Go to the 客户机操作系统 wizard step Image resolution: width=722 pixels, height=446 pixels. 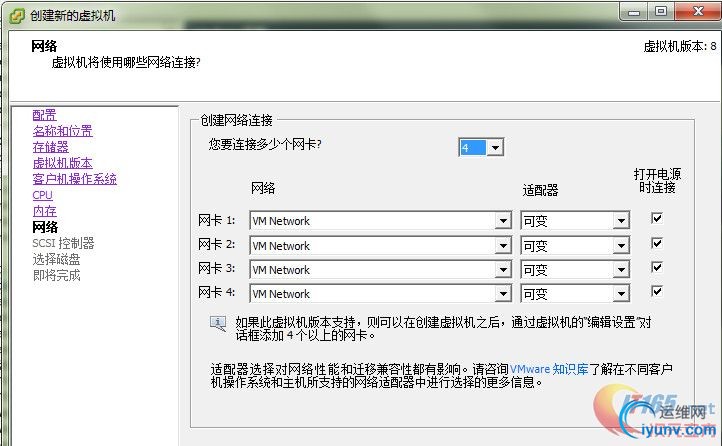75,179
